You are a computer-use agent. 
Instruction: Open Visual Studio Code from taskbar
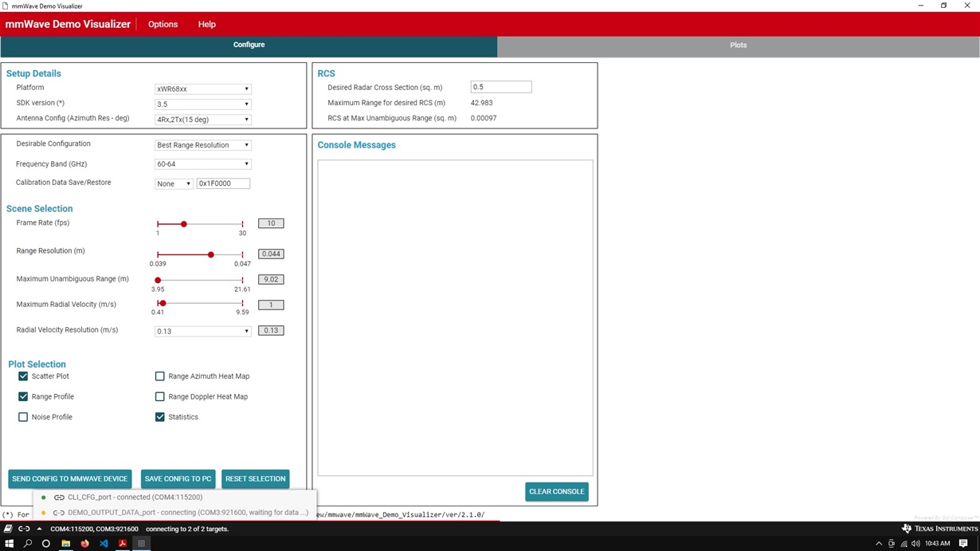[x=104, y=544]
